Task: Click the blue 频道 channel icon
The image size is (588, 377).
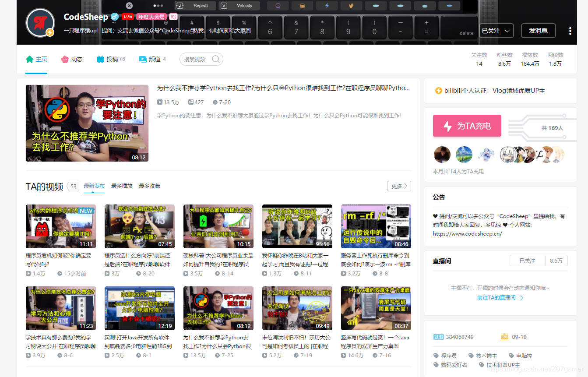Action: (141, 58)
